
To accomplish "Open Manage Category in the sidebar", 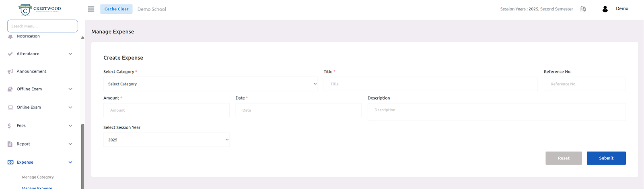I will [37, 177].
